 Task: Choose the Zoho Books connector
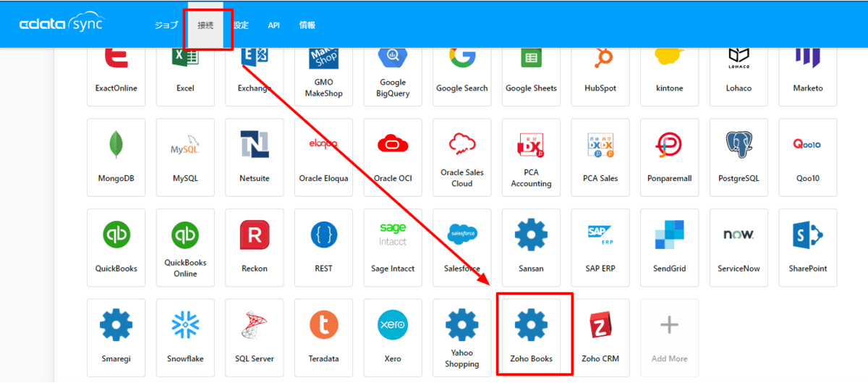pyautogui.click(x=531, y=338)
